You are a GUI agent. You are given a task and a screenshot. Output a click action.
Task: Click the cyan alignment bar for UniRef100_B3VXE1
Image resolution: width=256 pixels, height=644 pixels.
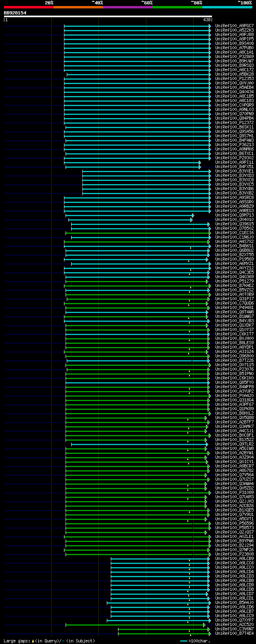click(x=146, y=171)
